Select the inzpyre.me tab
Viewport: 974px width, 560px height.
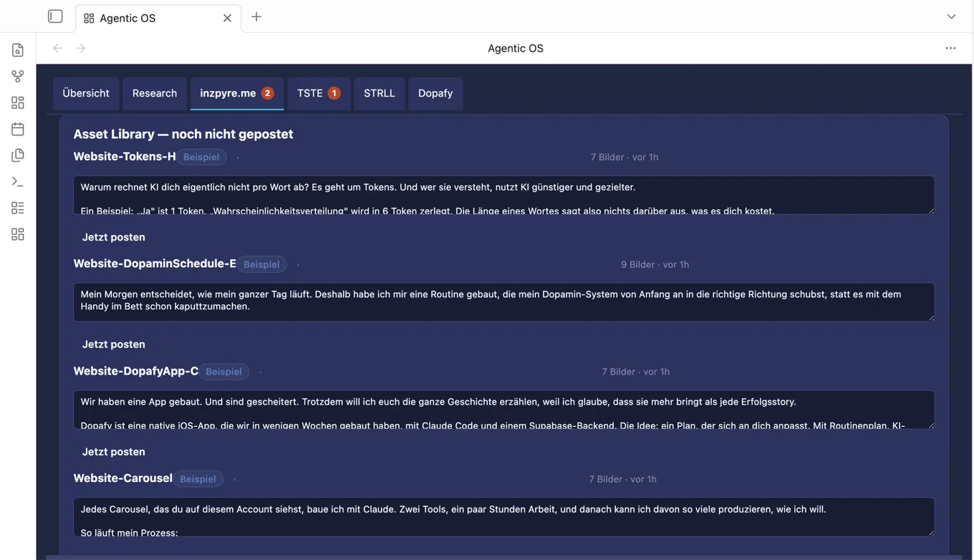click(237, 94)
